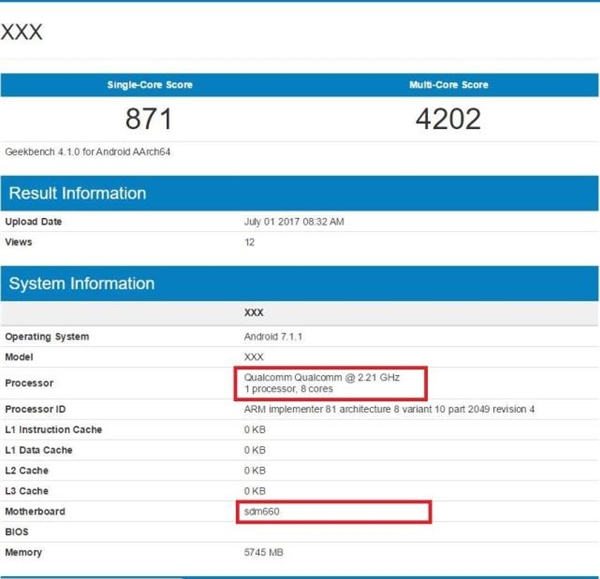Click the Views row label
The height and width of the screenshot is (579, 600).
click(19, 242)
